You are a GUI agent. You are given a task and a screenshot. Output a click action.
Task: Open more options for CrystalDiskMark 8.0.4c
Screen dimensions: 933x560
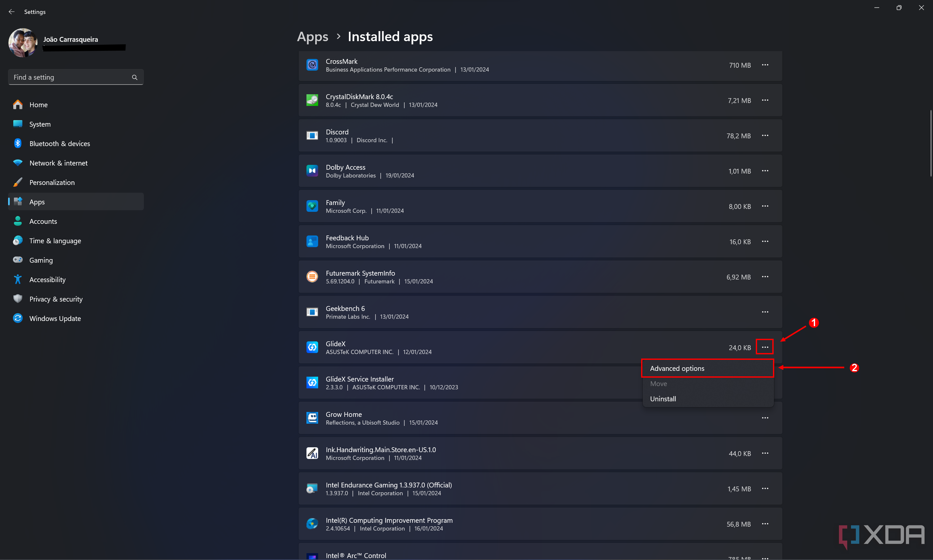(765, 100)
